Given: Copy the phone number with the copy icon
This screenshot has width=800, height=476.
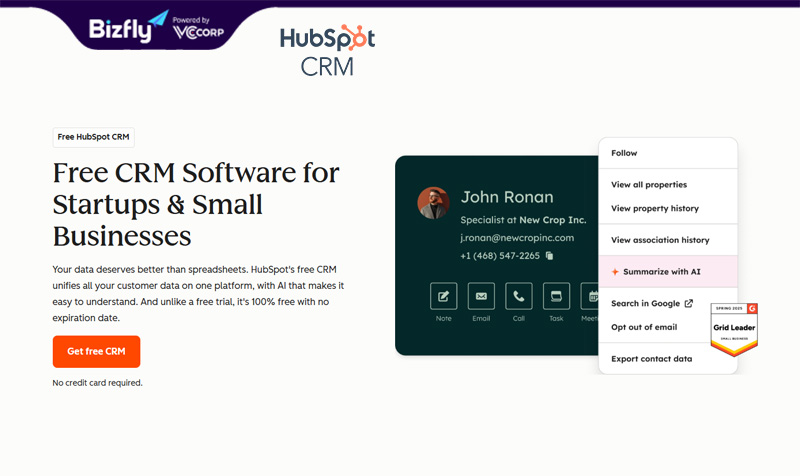Looking at the screenshot, I should tap(549, 256).
